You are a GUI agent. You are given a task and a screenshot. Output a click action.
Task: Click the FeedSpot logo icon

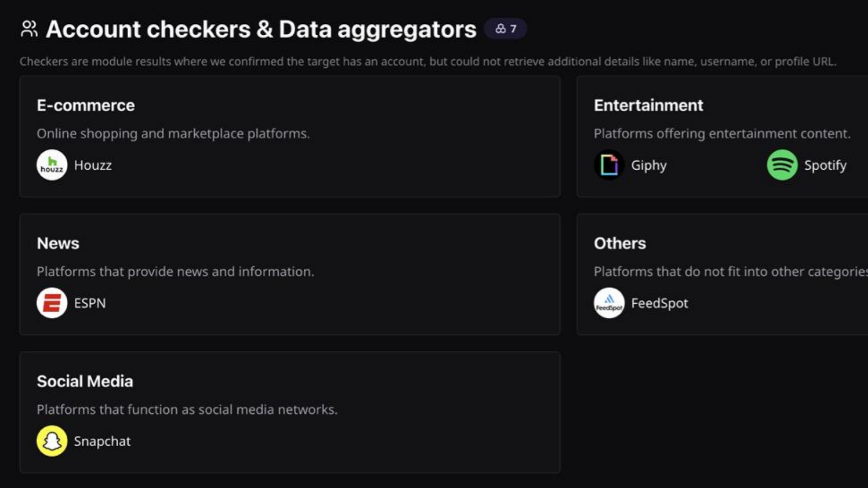pyautogui.click(x=609, y=303)
